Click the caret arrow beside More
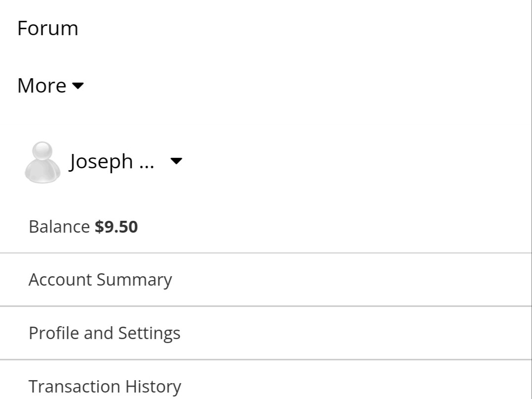This screenshot has height=399, width=532. pyautogui.click(x=78, y=86)
